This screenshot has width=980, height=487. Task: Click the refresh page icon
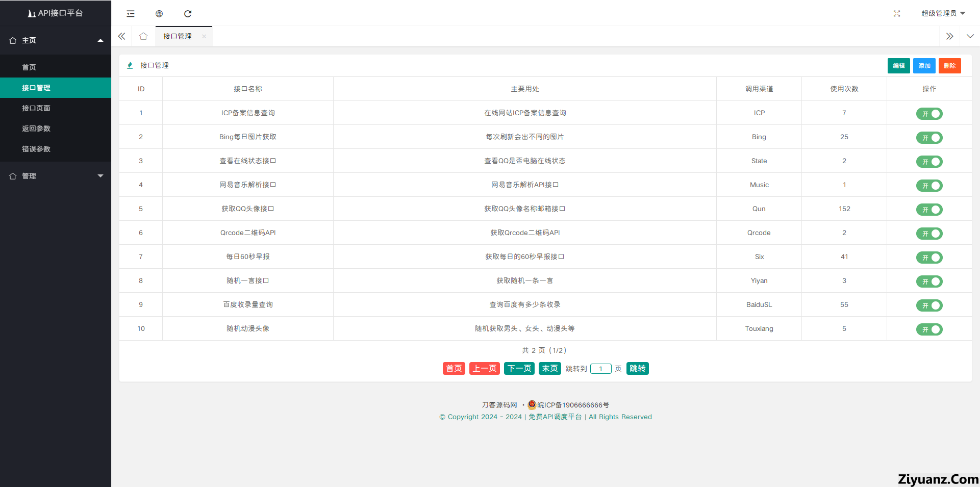[x=188, y=14]
